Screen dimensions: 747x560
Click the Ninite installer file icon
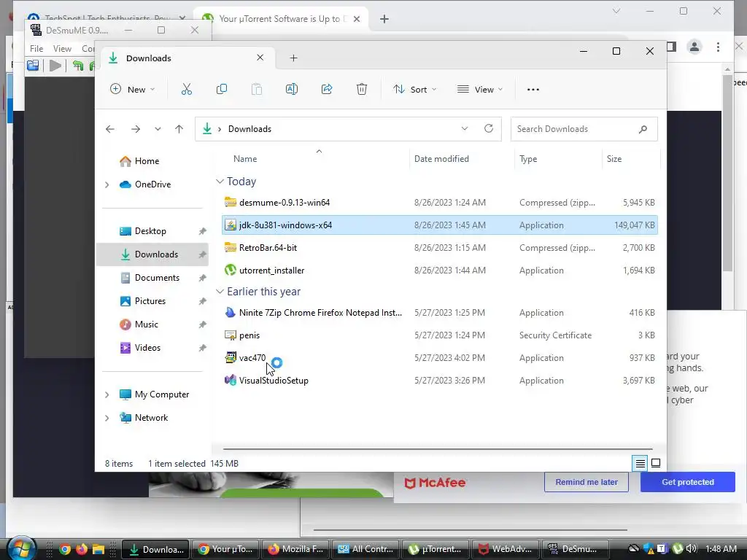click(x=230, y=312)
